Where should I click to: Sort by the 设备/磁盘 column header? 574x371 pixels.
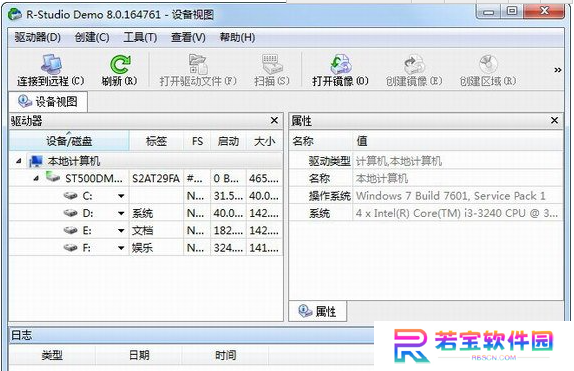69,141
